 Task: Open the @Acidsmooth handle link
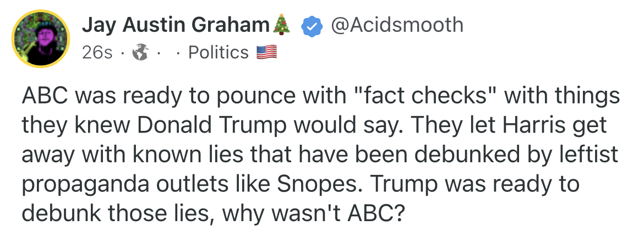pos(396,25)
